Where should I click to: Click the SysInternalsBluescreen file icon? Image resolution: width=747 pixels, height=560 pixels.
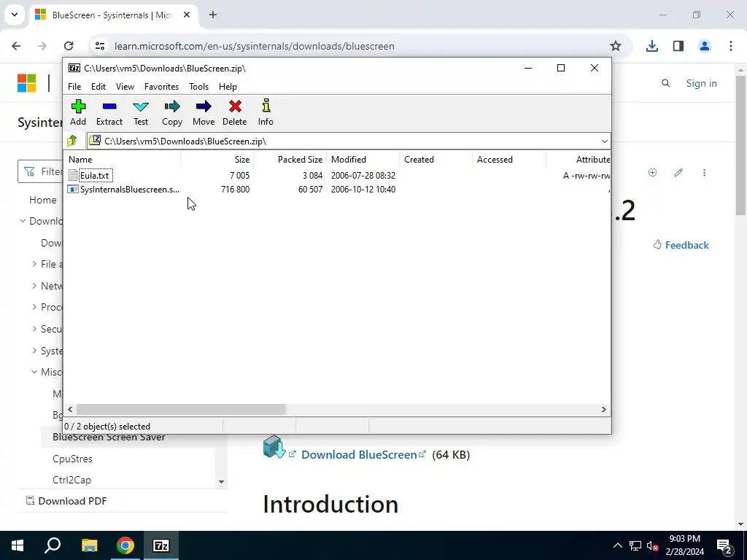[73, 190]
